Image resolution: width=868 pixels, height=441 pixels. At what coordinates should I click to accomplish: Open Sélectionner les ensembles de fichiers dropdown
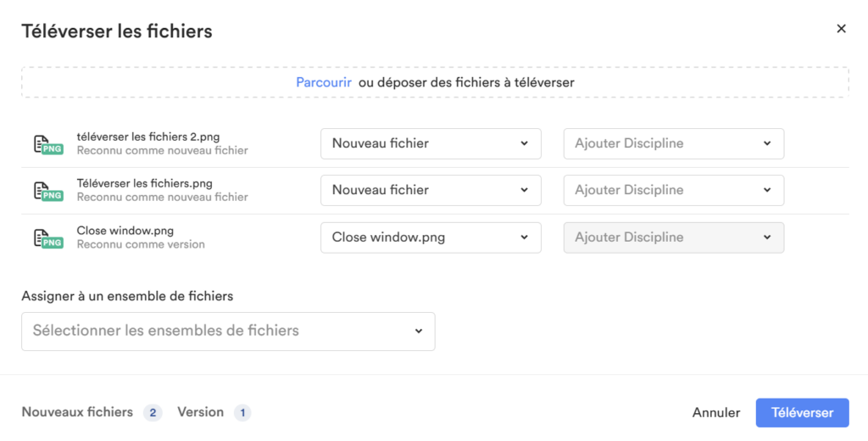pos(228,332)
